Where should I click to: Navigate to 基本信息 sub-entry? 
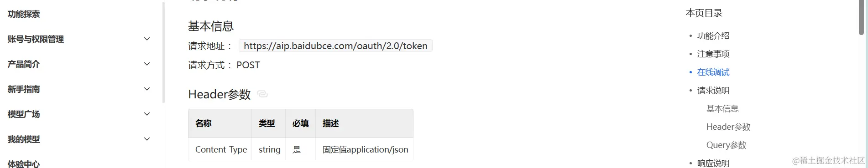[x=722, y=108]
